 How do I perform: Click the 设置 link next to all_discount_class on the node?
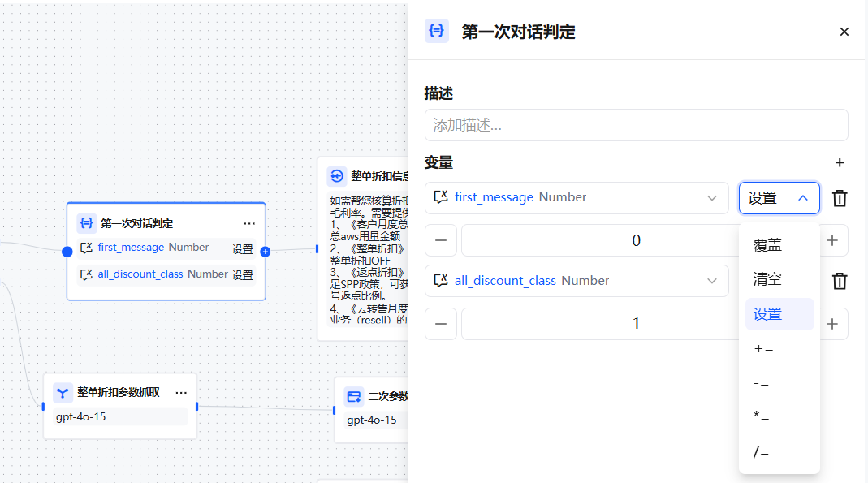(x=243, y=274)
